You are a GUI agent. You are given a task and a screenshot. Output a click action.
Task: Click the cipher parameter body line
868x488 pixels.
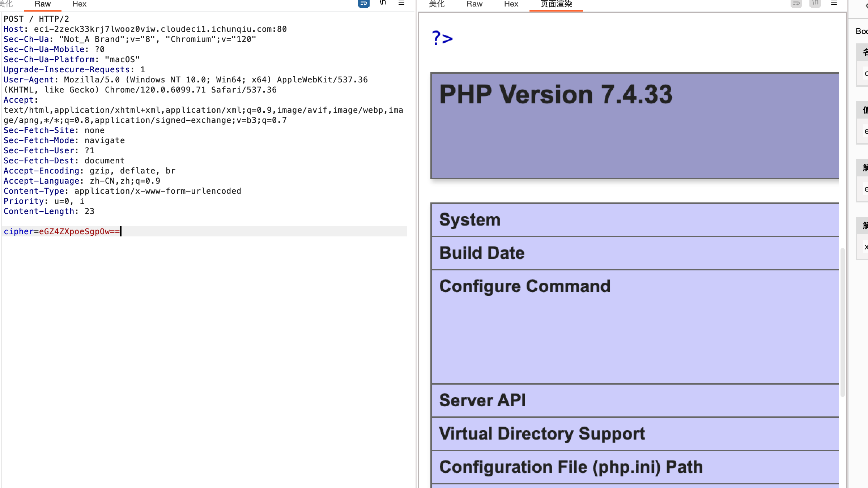[62, 231]
